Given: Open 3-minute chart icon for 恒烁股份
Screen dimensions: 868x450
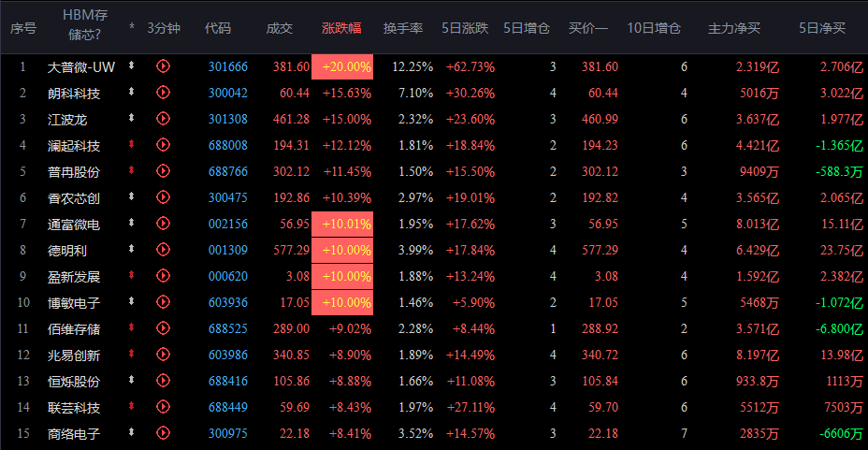Looking at the screenshot, I should [163, 381].
